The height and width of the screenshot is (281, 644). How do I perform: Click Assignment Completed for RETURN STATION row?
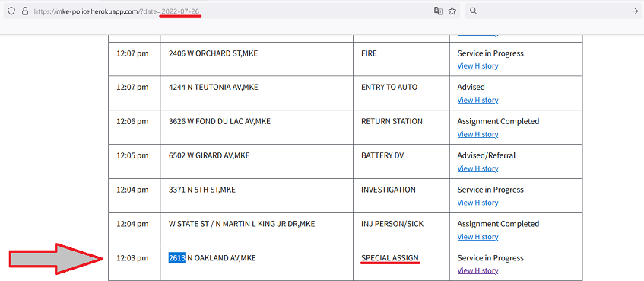[x=498, y=121]
